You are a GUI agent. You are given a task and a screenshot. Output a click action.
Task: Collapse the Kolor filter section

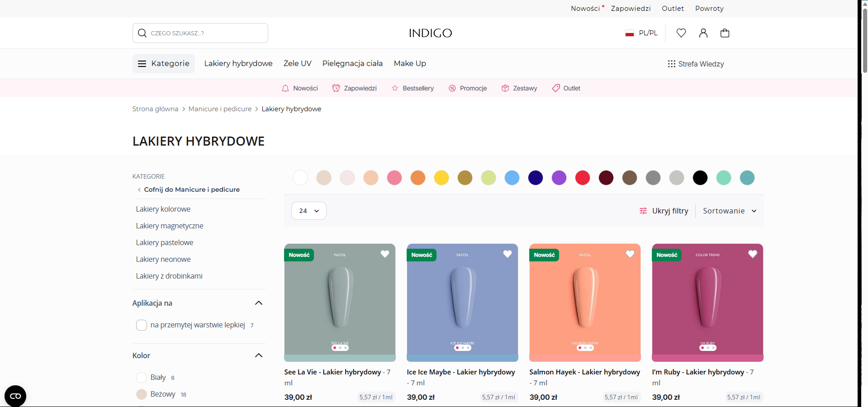(x=259, y=355)
